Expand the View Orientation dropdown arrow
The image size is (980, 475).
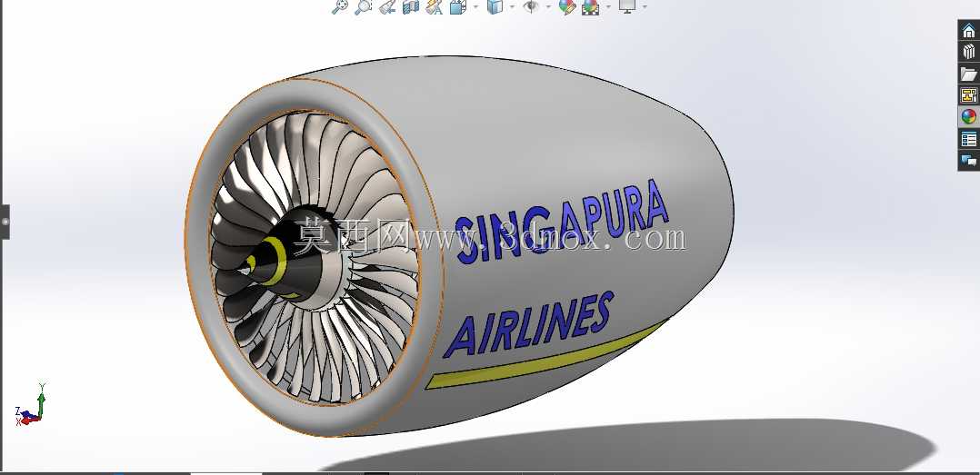coord(475,7)
